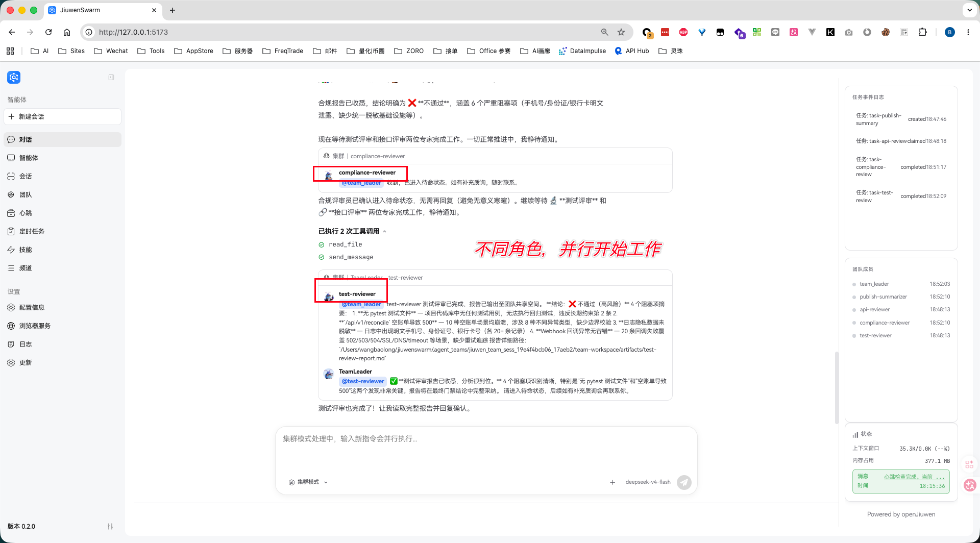Click the plus attachment icon in input box
Image resolution: width=980 pixels, height=543 pixels.
click(612, 482)
